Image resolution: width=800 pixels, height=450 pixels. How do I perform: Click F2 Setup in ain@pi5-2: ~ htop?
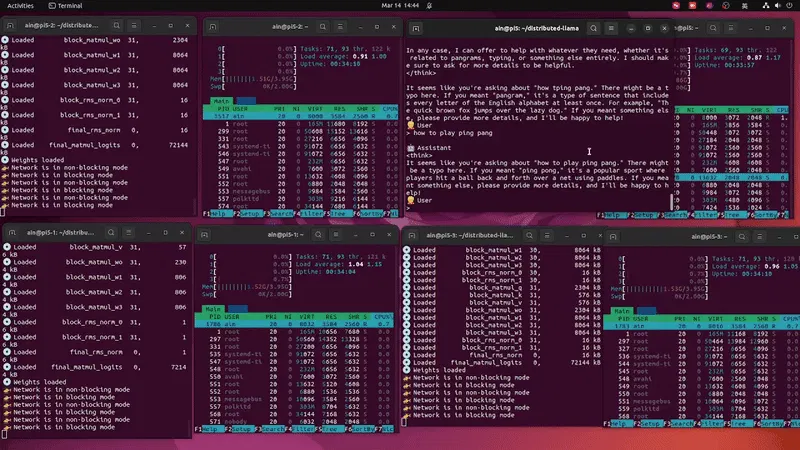point(249,214)
